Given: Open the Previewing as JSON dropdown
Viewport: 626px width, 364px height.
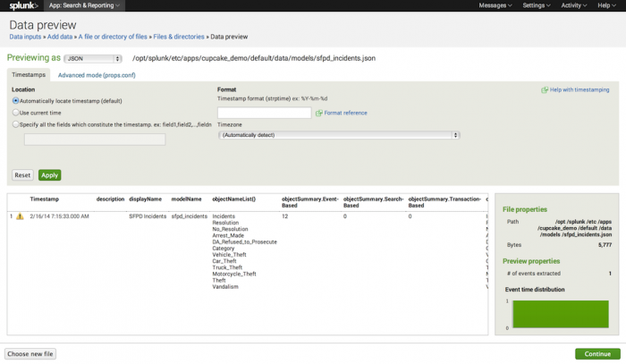Looking at the screenshot, I should click(93, 59).
